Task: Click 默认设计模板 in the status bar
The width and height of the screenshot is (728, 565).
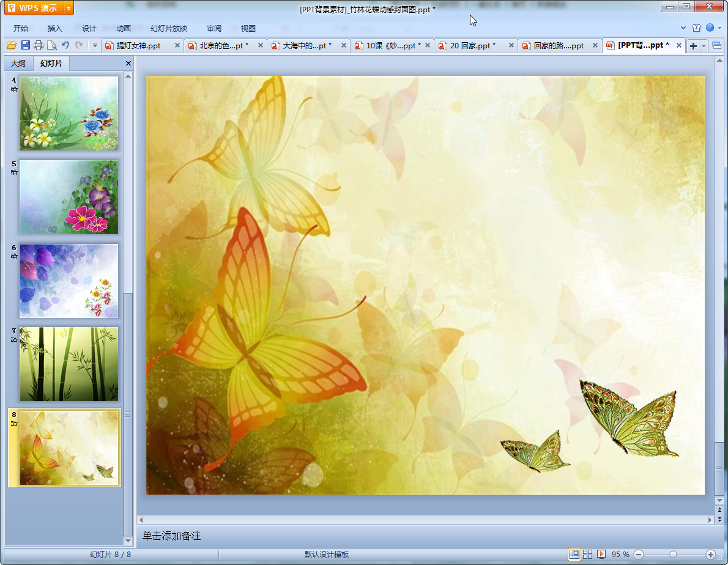Action: coord(327,555)
